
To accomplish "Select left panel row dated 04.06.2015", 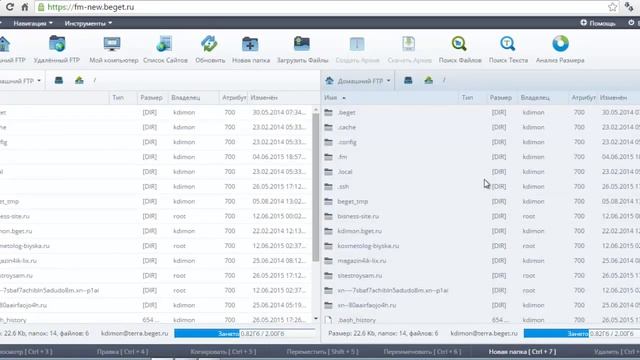I will tap(157, 157).
